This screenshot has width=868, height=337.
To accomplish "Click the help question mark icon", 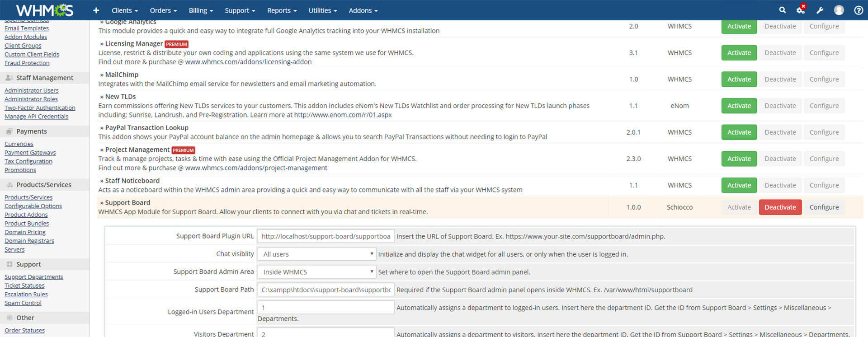I will pyautogui.click(x=858, y=10).
